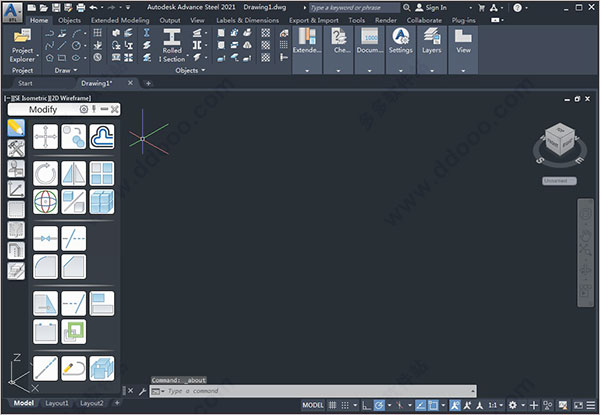Viewport: 600px width, 415px height.
Task: Toggle grid display in status bar
Action: [333, 405]
